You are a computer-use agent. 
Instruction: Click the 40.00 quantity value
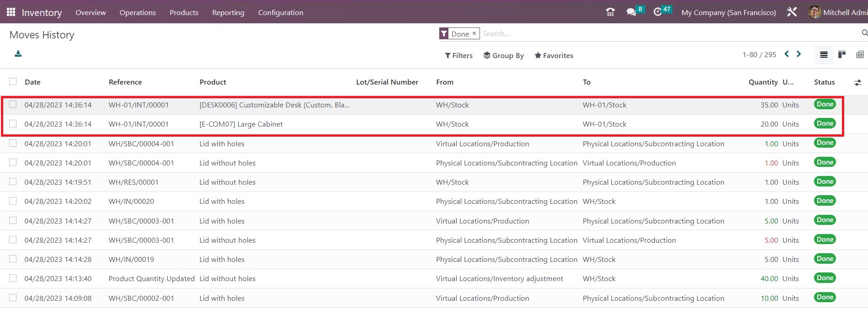(x=769, y=278)
